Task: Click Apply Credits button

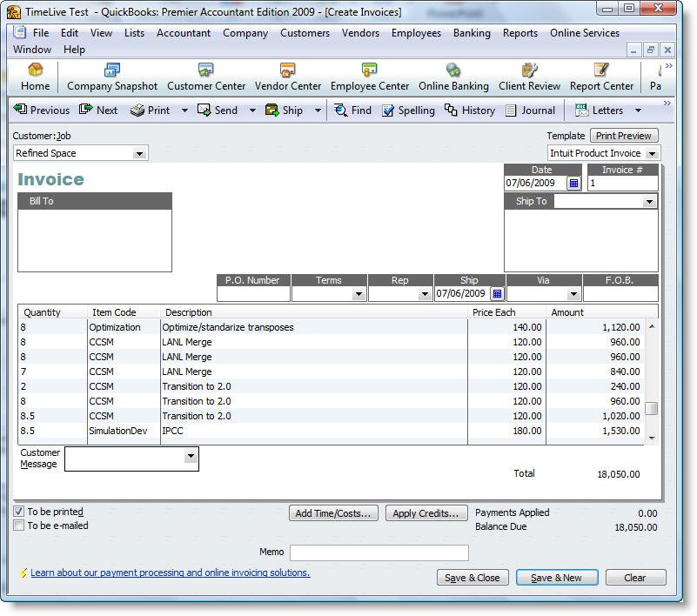Action: click(426, 513)
